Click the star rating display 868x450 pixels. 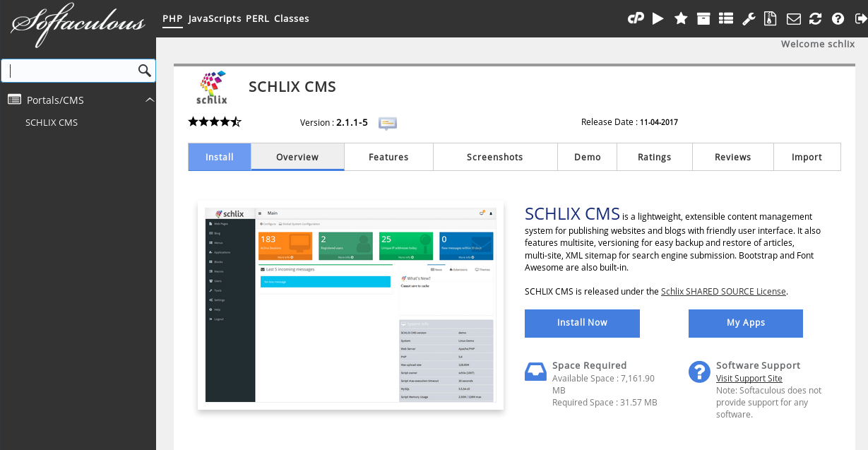coord(215,122)
